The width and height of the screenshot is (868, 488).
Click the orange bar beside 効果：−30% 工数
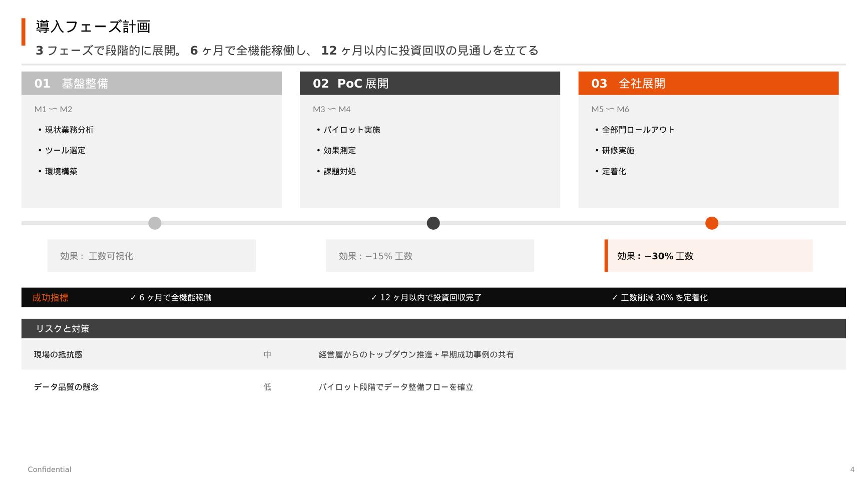coord(607,256)
